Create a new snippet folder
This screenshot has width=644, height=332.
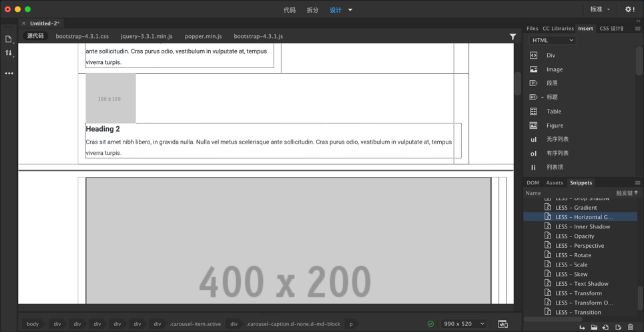[594, 327]
